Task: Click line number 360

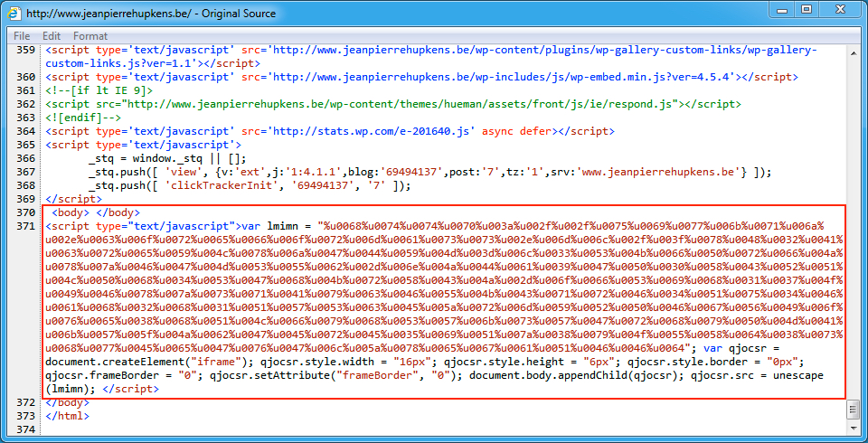Action: pos(25,77)
